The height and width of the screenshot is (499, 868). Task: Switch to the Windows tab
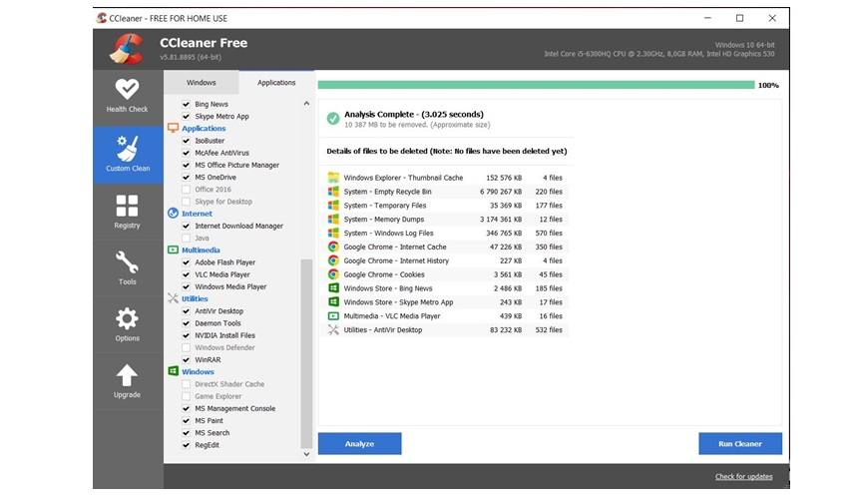[201, 83]
